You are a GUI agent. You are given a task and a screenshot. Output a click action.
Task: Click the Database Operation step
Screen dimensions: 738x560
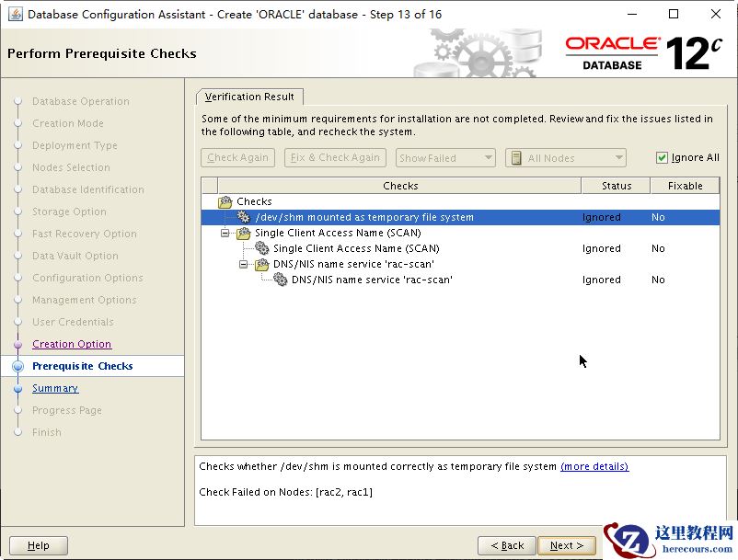point(80,101)
